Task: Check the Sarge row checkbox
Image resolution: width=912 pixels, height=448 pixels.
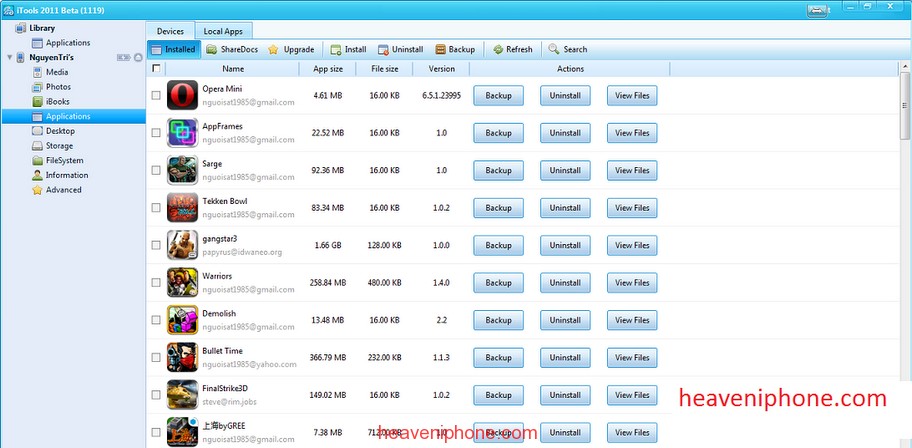Action: 156,170
